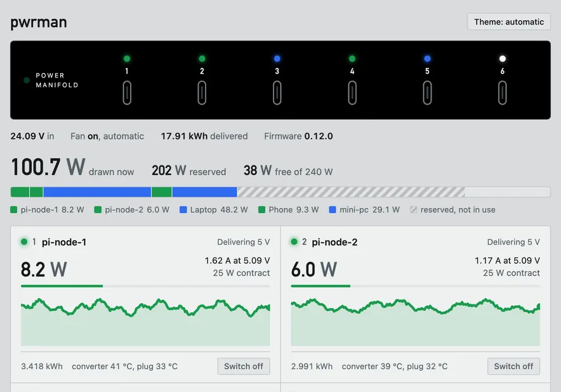The width and height of the screenshot is (561, 392).
Task: Click pi-node-1 Delivering 5 V status
Action: (x=243, y=242)
